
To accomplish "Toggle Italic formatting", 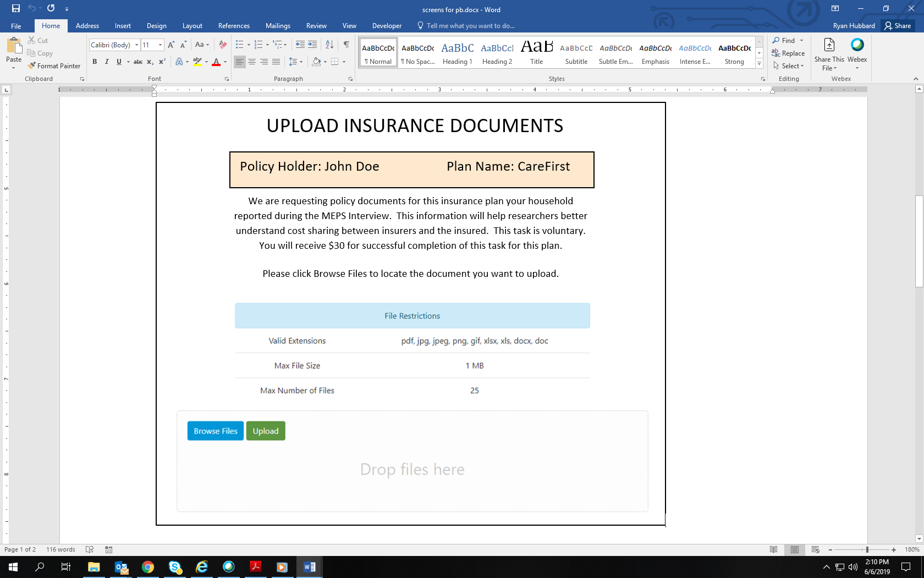I will coord(107,62).
